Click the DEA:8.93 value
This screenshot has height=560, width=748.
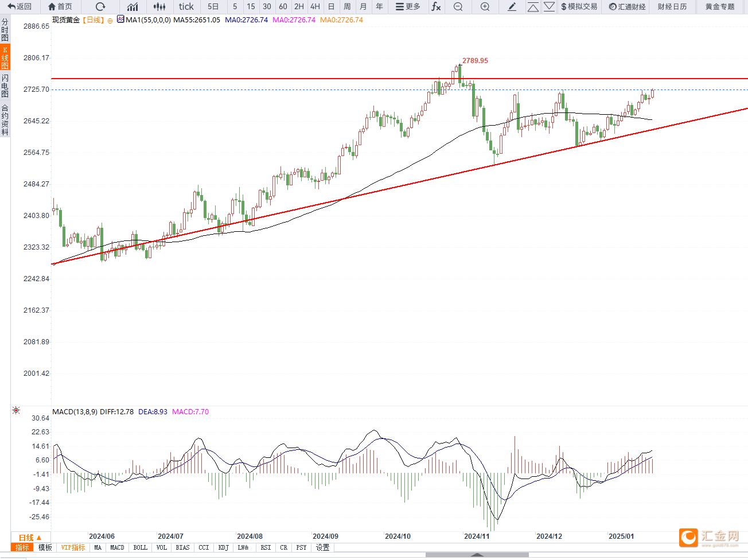[x=153, y=411]
